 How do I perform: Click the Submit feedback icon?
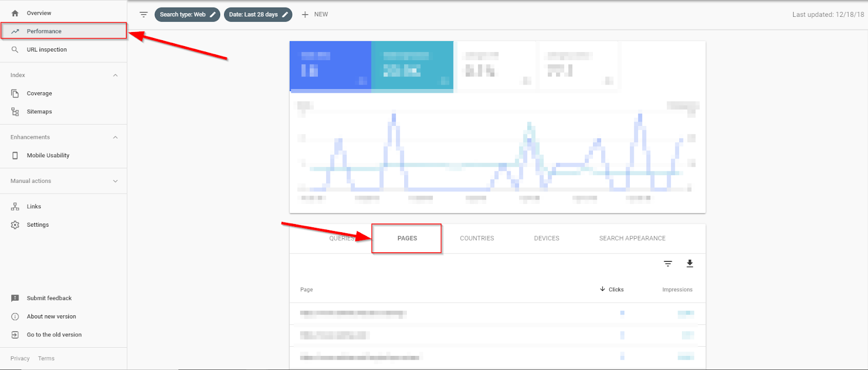(x=15, y=298)
